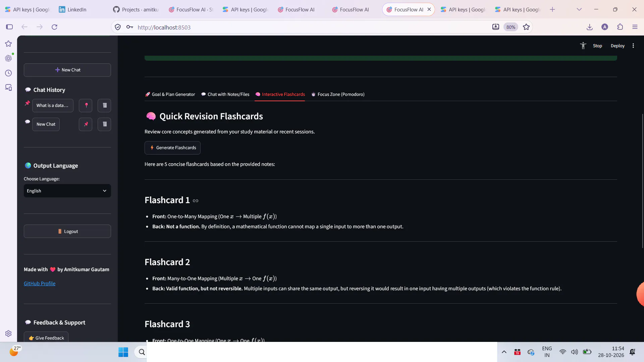Open sidebar bookmarks star icon

pos(8,44)
